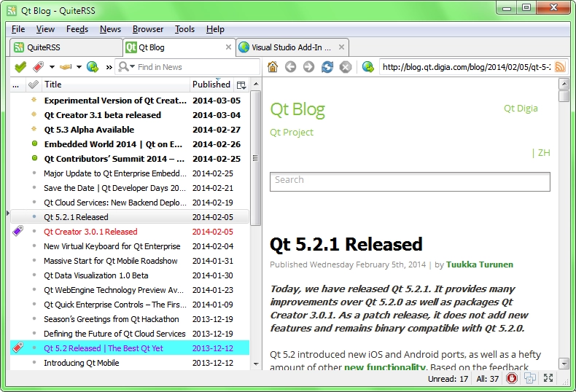Screen dimensions: 576x392
Task: Toggle ad blocker red icon in status bar
Action: (511, 378)
